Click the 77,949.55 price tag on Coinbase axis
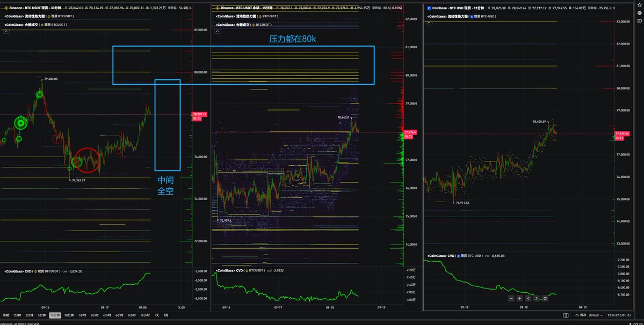The image size is (644, 325). point(622,134)
